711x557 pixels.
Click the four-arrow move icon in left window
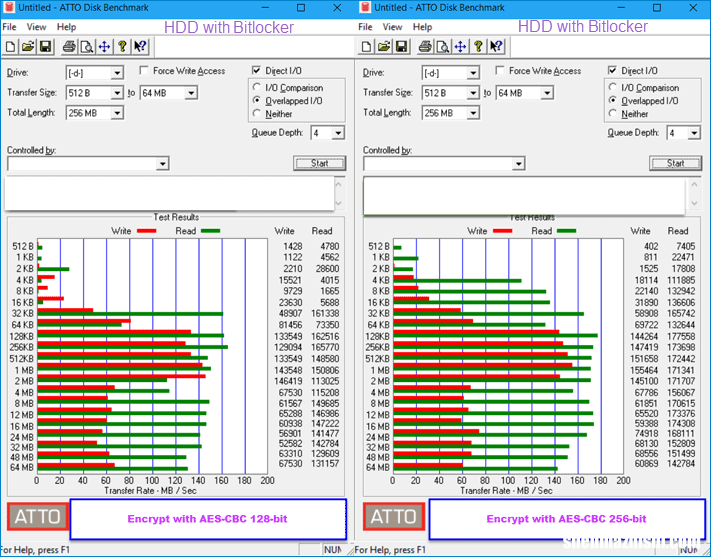tap(104, 46)
